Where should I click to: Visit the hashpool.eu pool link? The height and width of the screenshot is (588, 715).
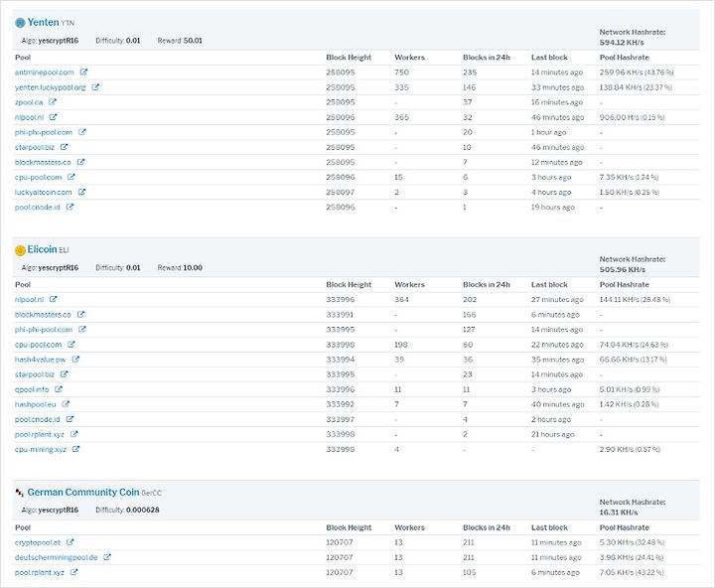pos(35,404)
